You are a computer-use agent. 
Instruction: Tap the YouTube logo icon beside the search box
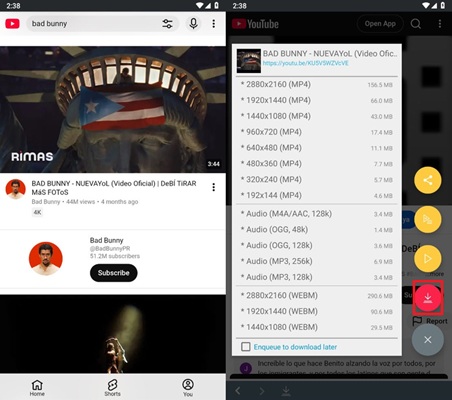click(x=12, y=24)
